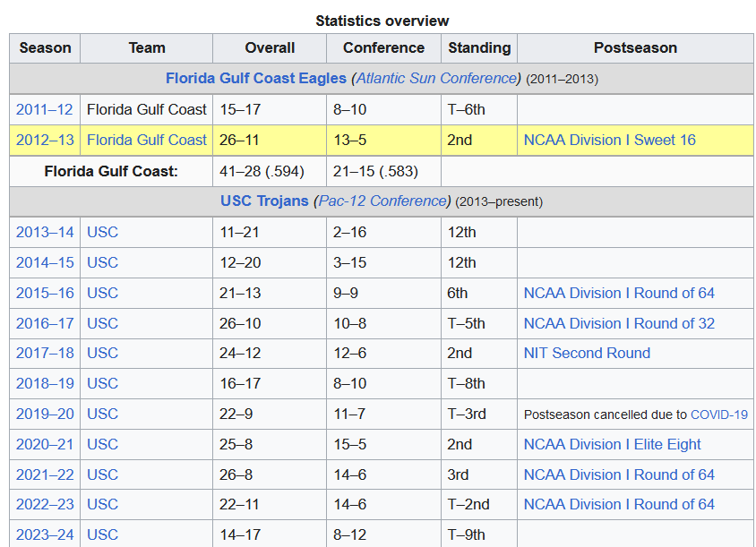Open the 2012–13 season link
The image size is (756, 547).
(x=45, y=140)
